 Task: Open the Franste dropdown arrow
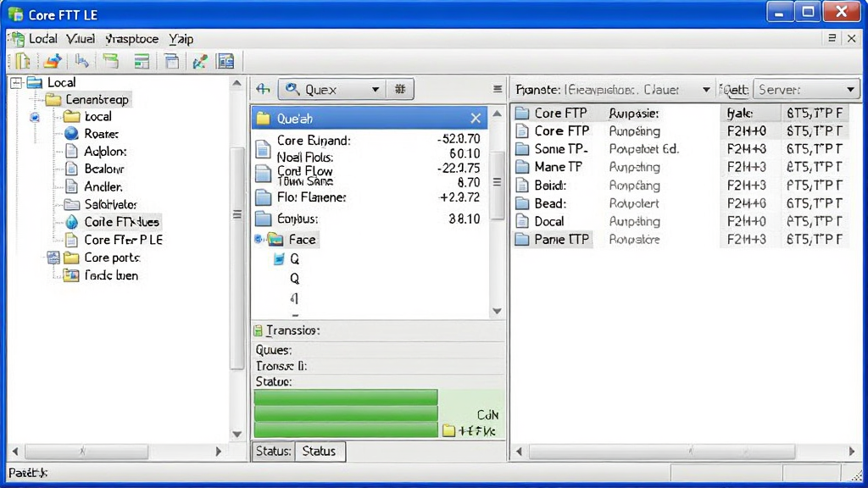[706, 90]
